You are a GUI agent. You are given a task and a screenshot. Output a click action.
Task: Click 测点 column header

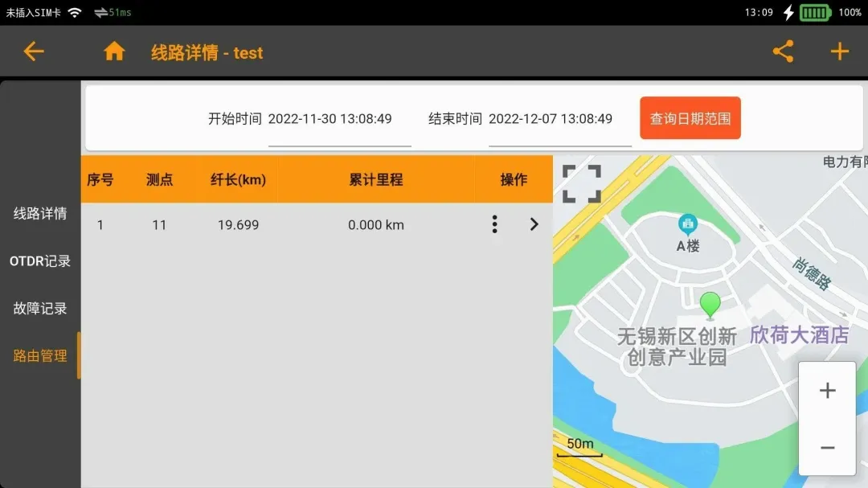(159, 179)
